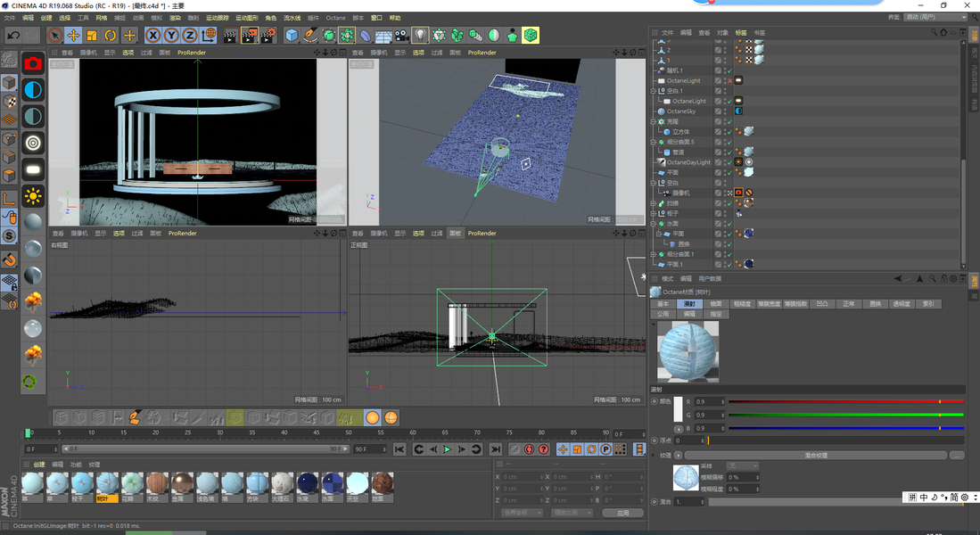This screenshot has height=535, width=980.
Task: Click the Undo arrow in top toolbar
Action: click(x=13, y=36)
